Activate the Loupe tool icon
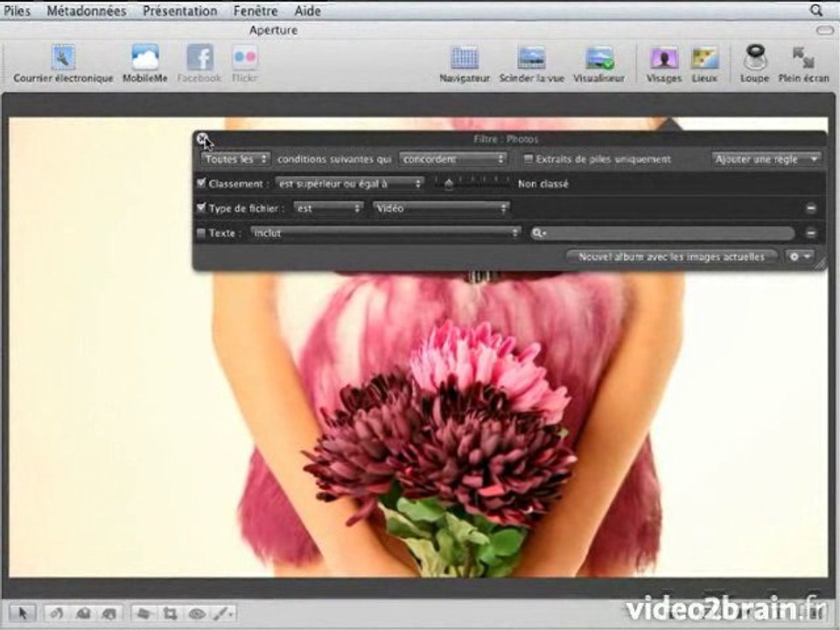 pos(754,58)
